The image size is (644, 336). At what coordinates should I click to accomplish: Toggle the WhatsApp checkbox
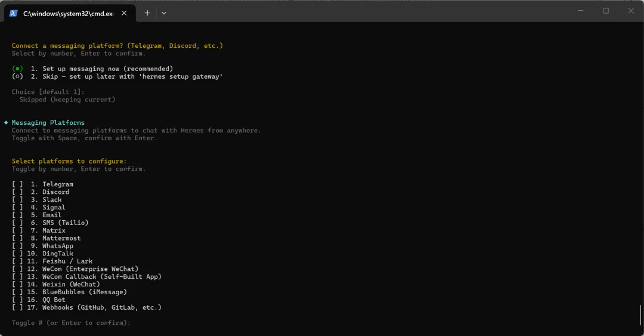click(17, 246)
